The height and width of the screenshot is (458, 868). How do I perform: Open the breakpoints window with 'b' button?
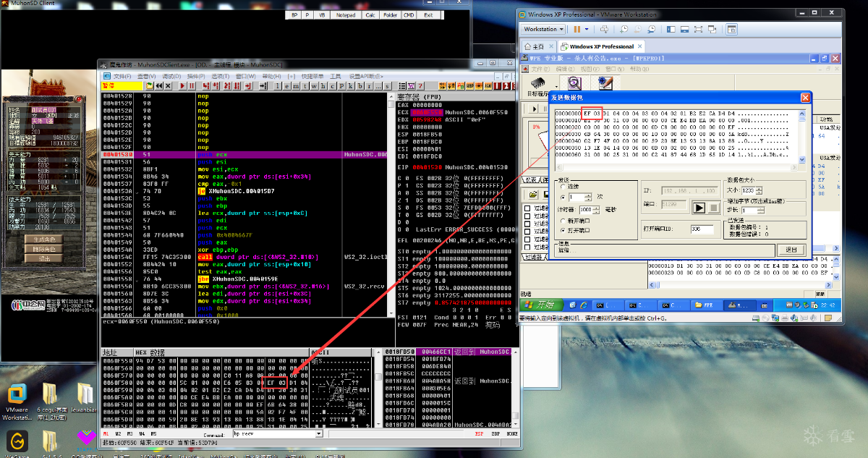360,85
